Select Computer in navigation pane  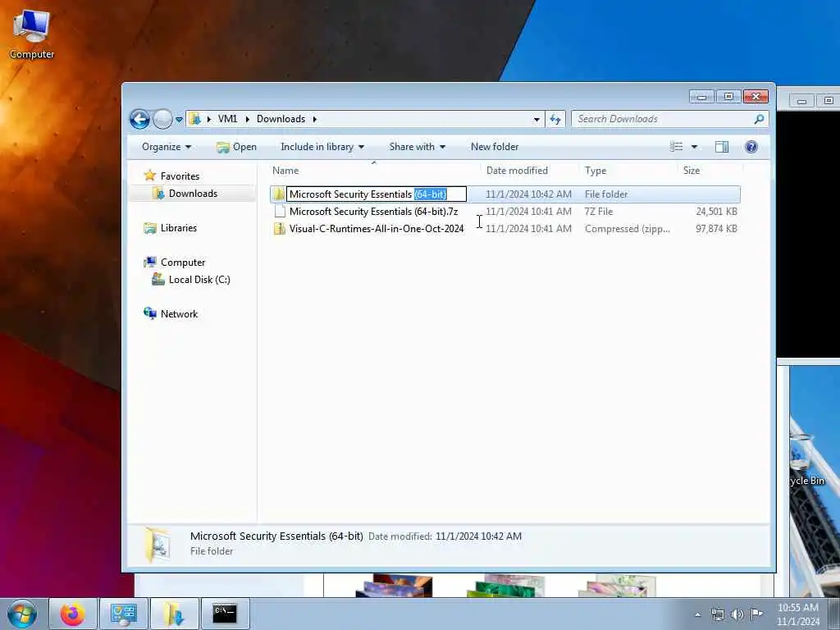point(183,262)
